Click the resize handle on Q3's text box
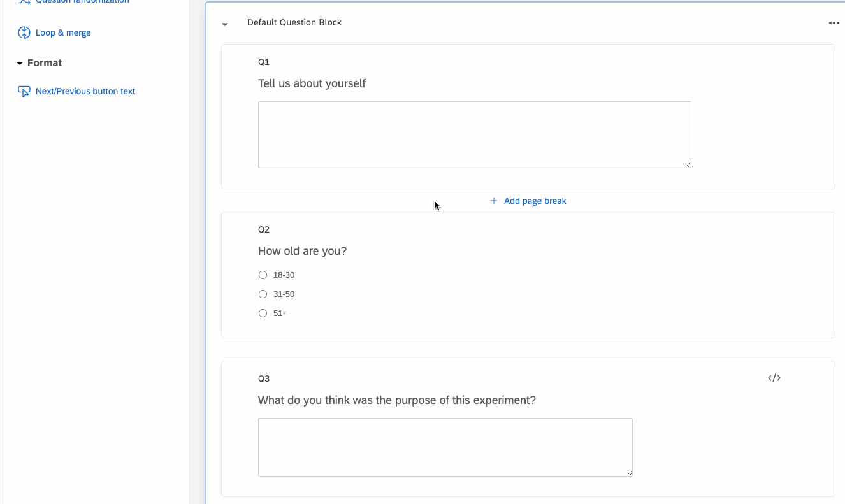This screenshot has height=504, width=845. pos(629,473)
